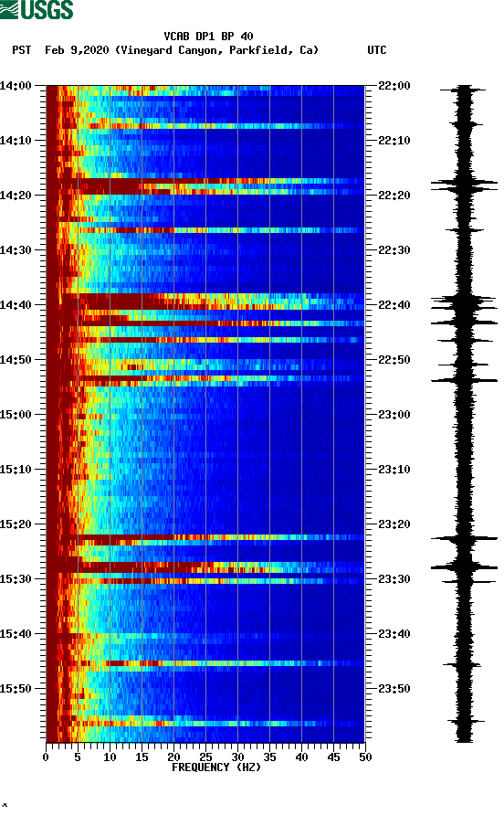
Task: Click the 23:30 UTC time label
Action: click(394, 579)
